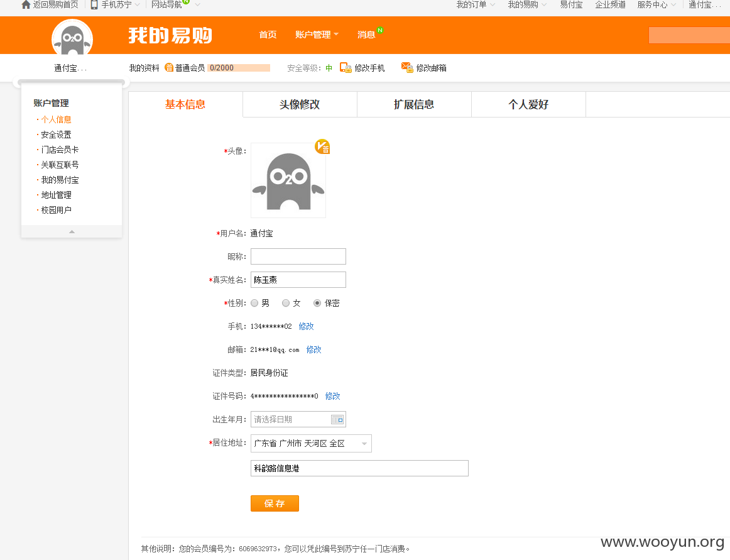
Task: Open 关联互联号 in the sidebar
Action: pos(60,165)
